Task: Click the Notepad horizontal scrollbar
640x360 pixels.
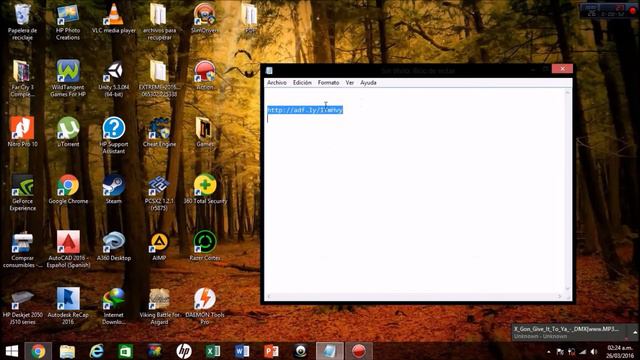Action: click(x=414, y=296)
